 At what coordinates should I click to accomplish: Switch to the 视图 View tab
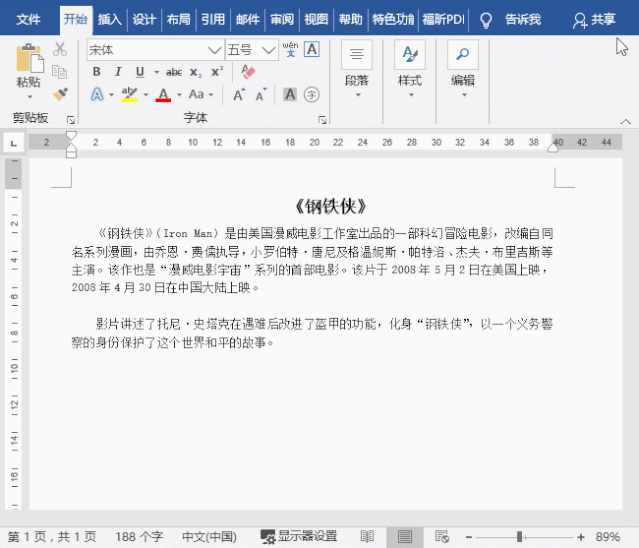coord(316,20)
